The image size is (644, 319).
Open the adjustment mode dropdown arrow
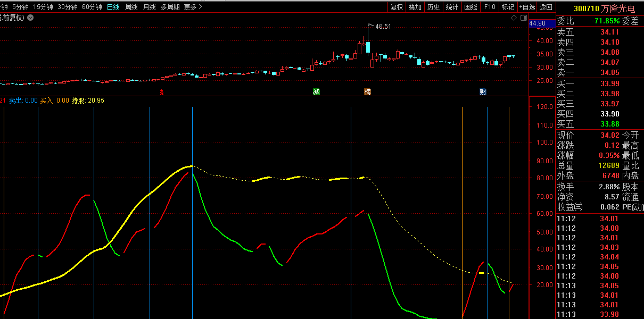(30, 18)
